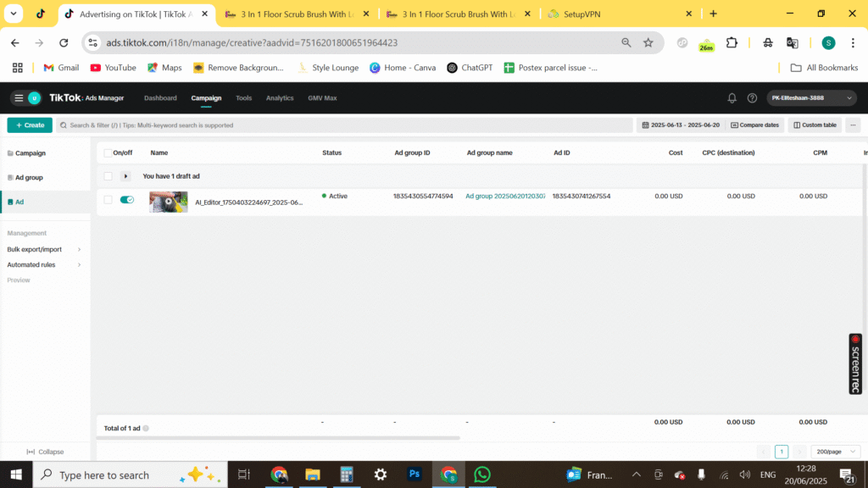Select the AI_Editor ad row checkbox
868x488 pixels.
pos(108,200)
